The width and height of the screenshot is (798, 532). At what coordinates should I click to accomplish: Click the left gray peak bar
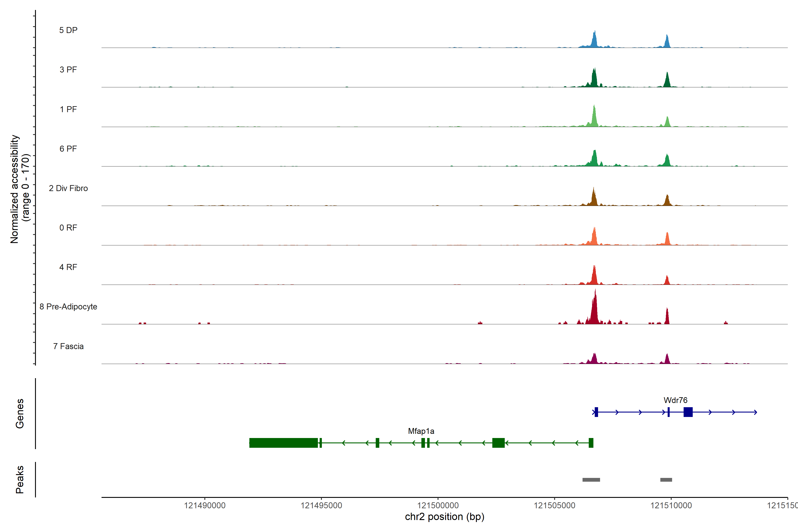click(591, 479)
